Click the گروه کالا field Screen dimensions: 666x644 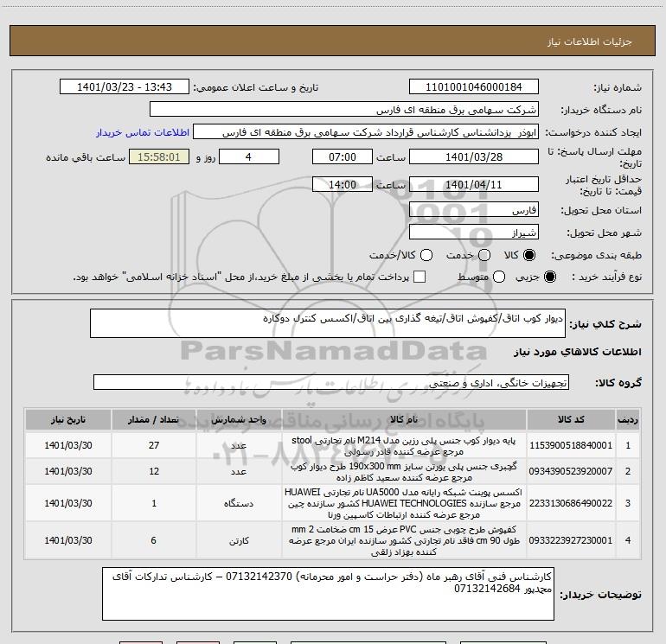pyautogui.click(x=331, y=382)
